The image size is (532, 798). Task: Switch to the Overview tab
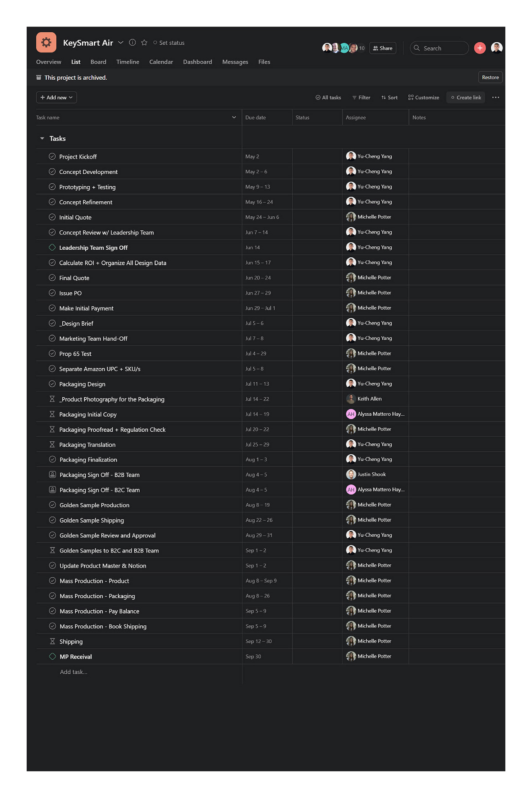[x=48, y=62]
